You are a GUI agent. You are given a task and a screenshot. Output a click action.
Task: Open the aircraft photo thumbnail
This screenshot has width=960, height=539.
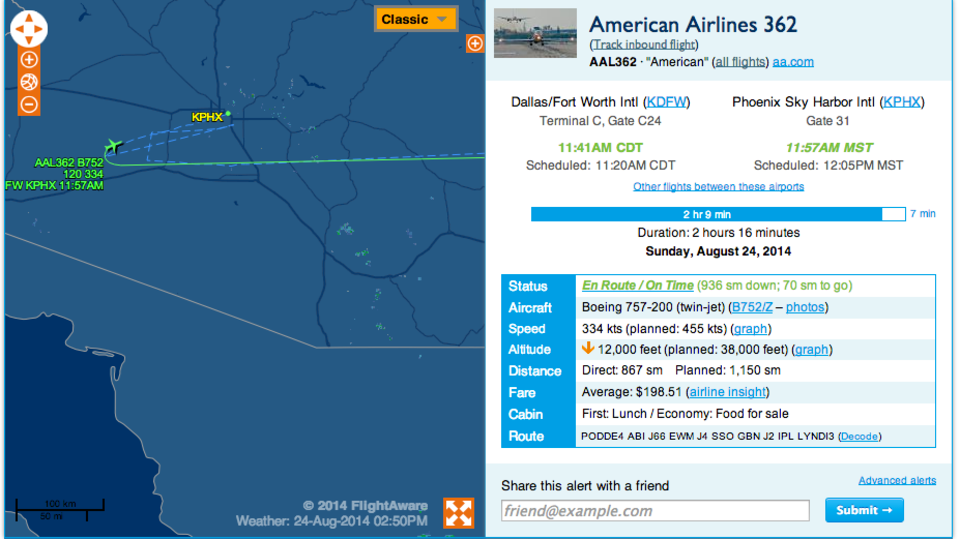click(535, 33)
